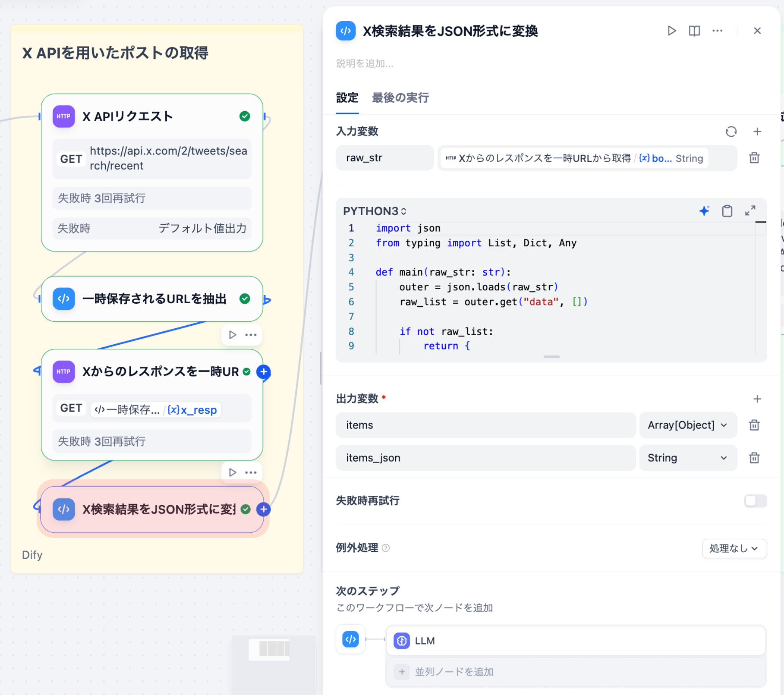Select the 設定 tab
This screenshot has height=695, width=784.
(x=347, y=98)
